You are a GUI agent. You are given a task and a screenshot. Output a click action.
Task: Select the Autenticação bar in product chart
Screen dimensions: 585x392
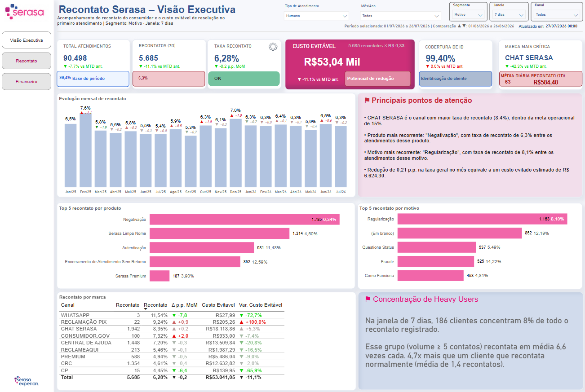coord(202,247)
